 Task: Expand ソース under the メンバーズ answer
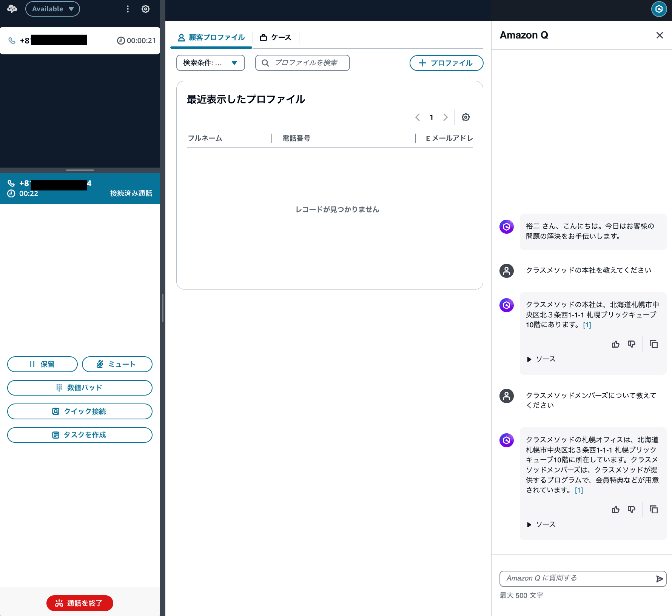tap(541, 524)
